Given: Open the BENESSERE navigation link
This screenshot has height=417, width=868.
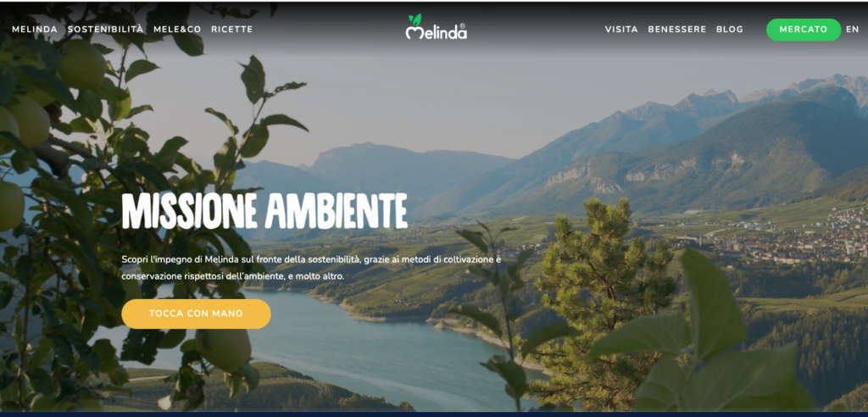Looking at the screenshot, I should [x=677, y=30].
